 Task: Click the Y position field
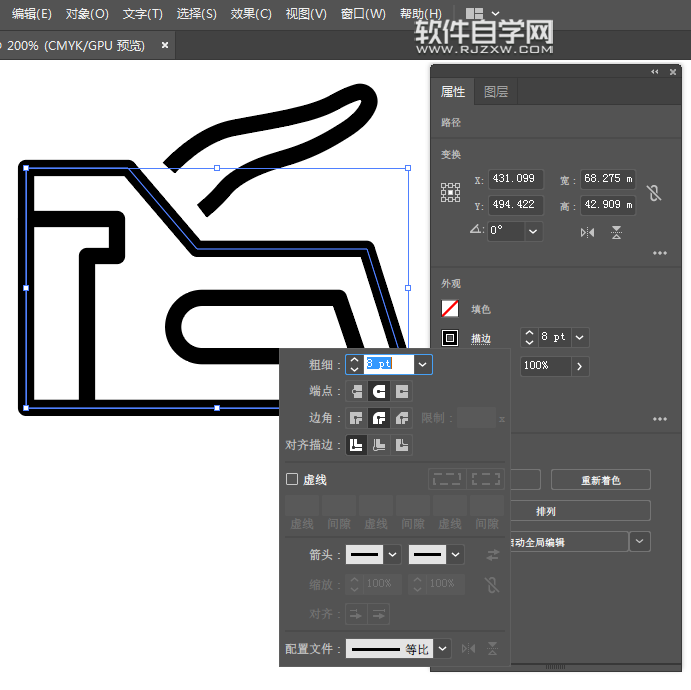click(x=515, y=205)
